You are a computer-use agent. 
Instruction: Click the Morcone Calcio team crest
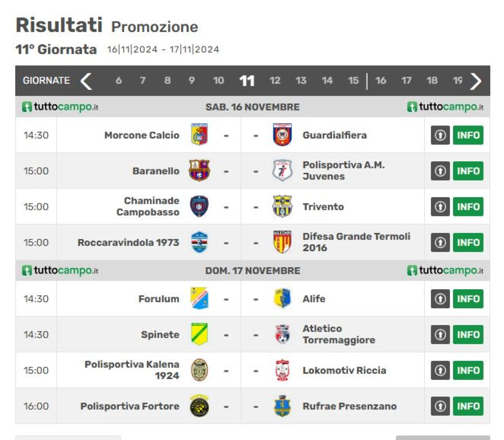point(200,135)
